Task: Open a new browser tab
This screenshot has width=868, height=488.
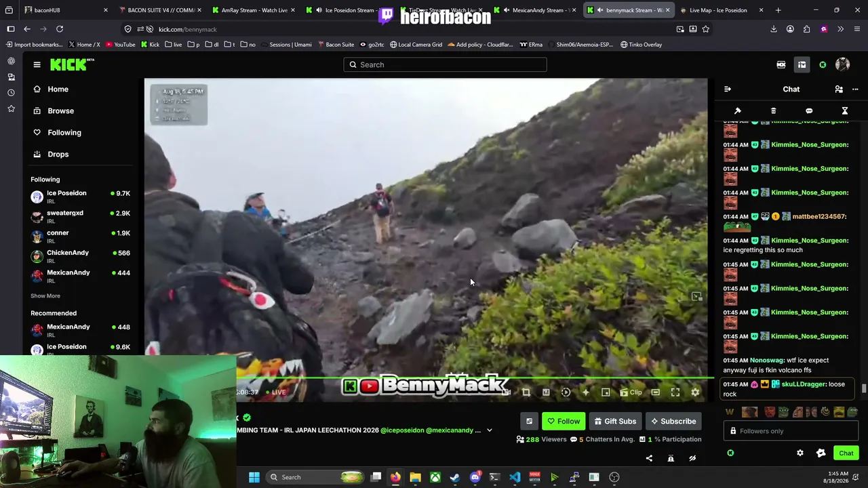Action: tap(778, 10)
